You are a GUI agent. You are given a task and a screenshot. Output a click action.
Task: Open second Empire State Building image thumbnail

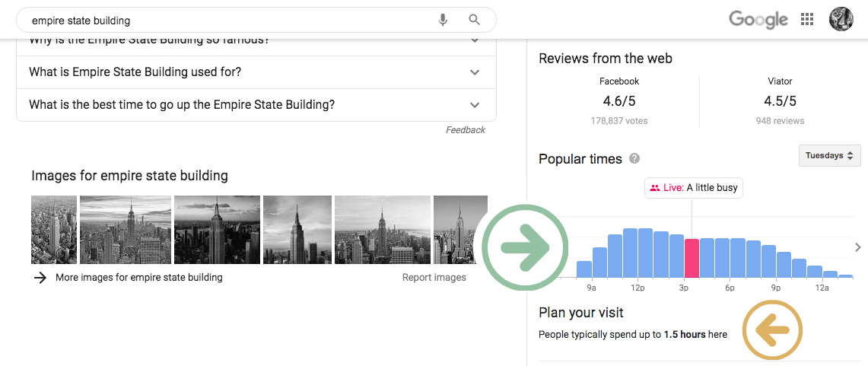click(x=126, y=230)
